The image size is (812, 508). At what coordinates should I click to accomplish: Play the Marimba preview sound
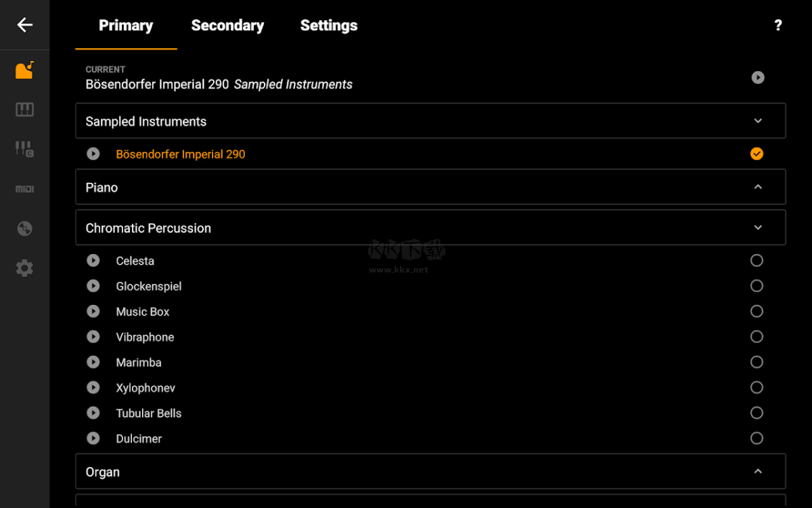pyautogui.click(x=93, y=362)
